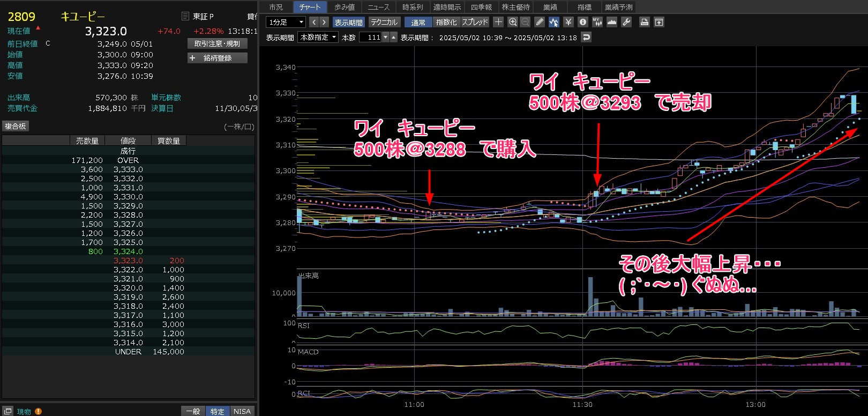Screen dimensions: 868x416
Task: Toggle the highlighted chart line analysis icon
Action: pos(554,22)
